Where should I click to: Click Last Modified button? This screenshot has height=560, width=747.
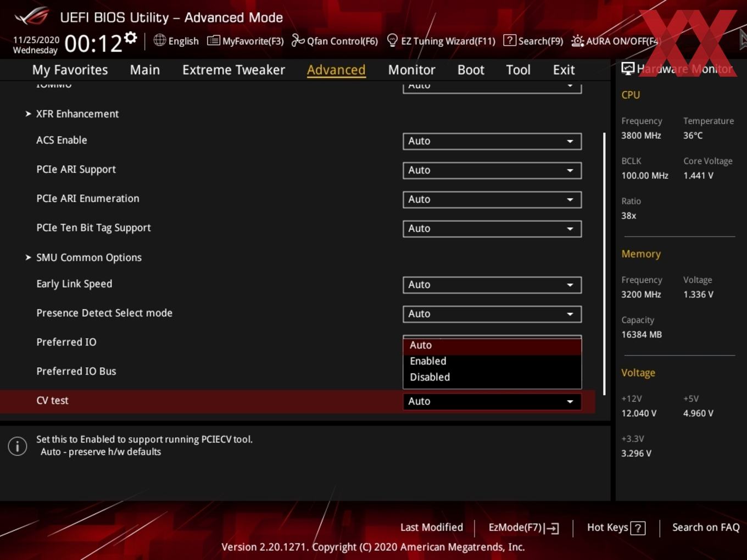point(432,528)
